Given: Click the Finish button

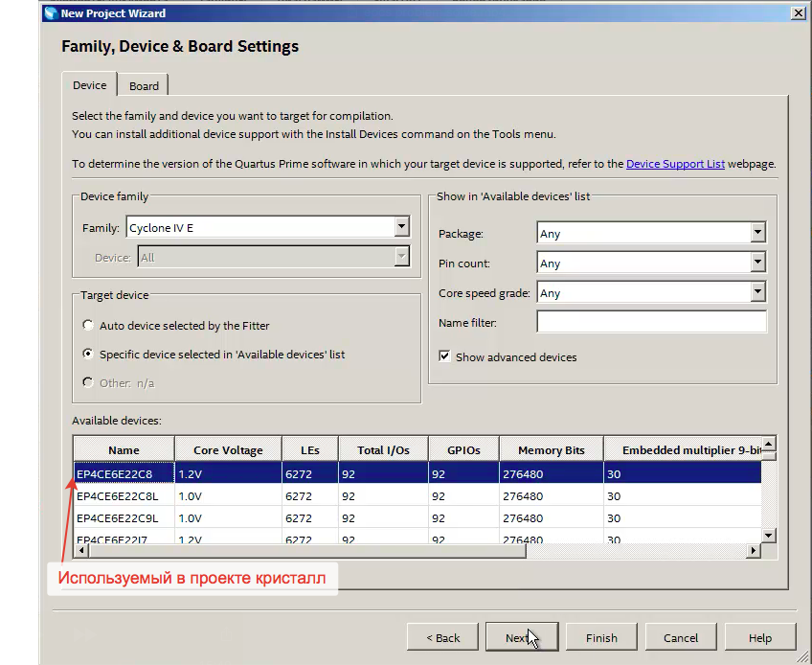Looking at the screenshot, I should coord(601,637).
